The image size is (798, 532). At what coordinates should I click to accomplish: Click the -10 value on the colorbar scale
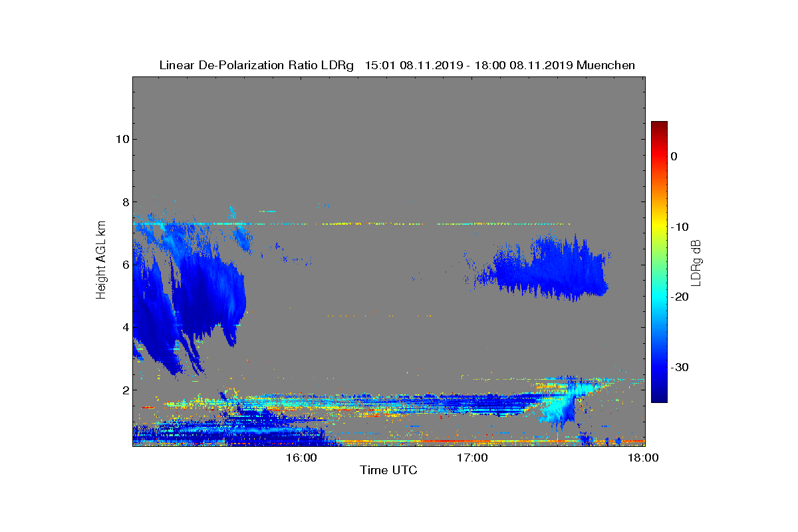(679, 227)
